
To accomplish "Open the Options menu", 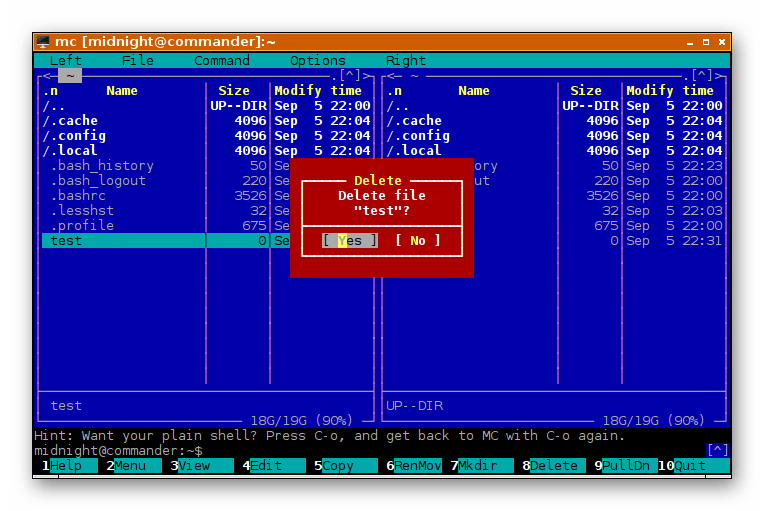I will [318, 60].
